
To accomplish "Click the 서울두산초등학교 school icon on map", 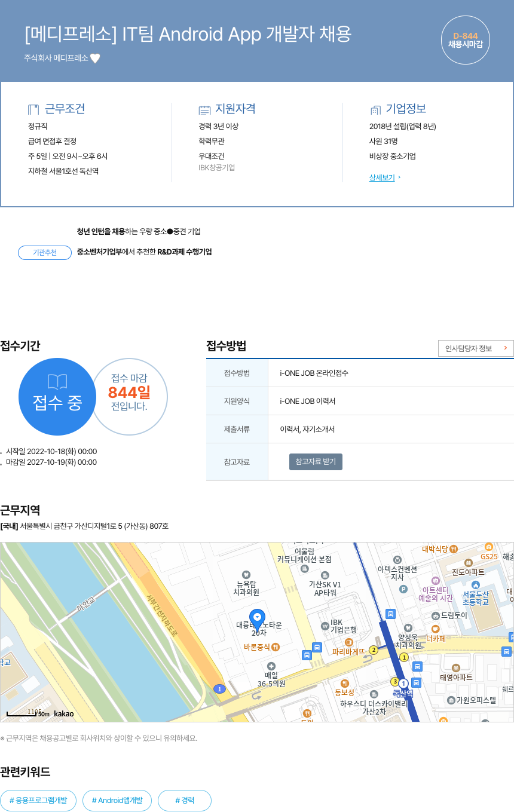I will click(x=476, y=585).
